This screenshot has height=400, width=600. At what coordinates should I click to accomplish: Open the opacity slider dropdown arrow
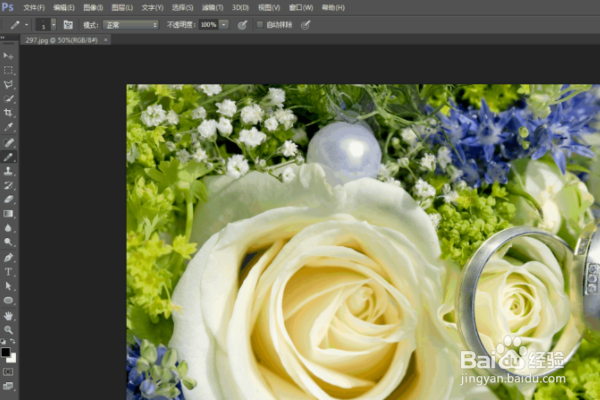point(224,25)
